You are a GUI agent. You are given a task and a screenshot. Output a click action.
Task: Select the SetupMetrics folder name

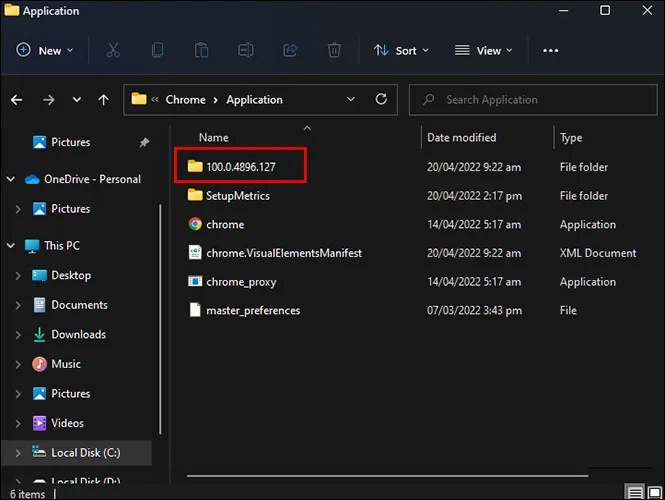click(x=238, y=196)
